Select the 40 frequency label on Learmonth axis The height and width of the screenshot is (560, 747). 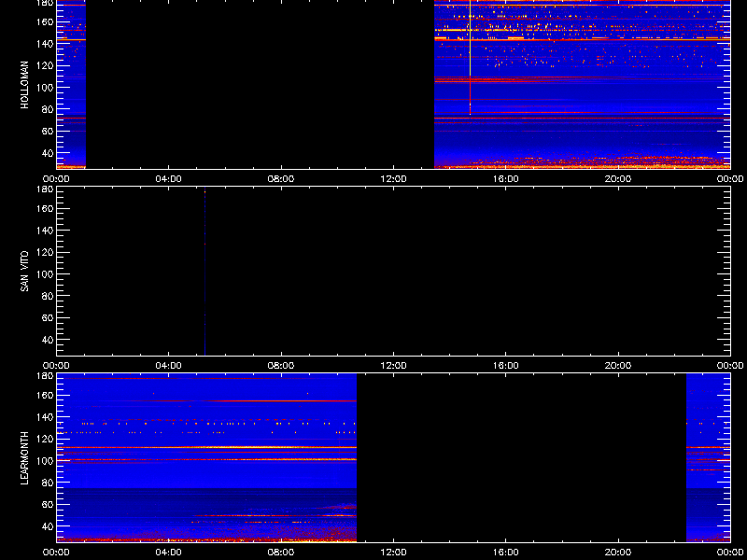(48, 526)
